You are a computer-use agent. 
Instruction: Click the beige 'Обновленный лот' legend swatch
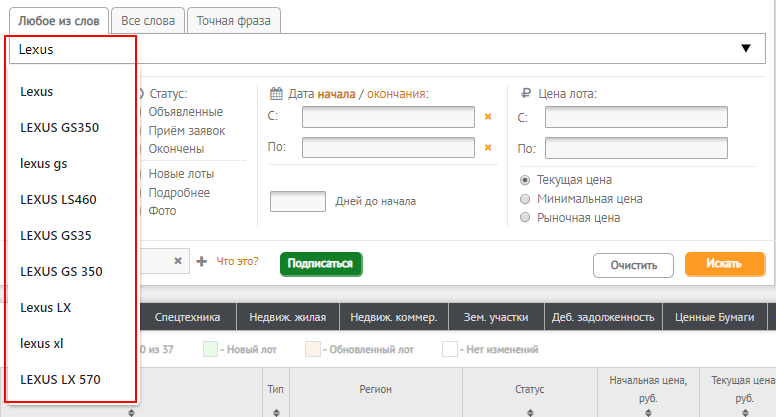(313, 349)
